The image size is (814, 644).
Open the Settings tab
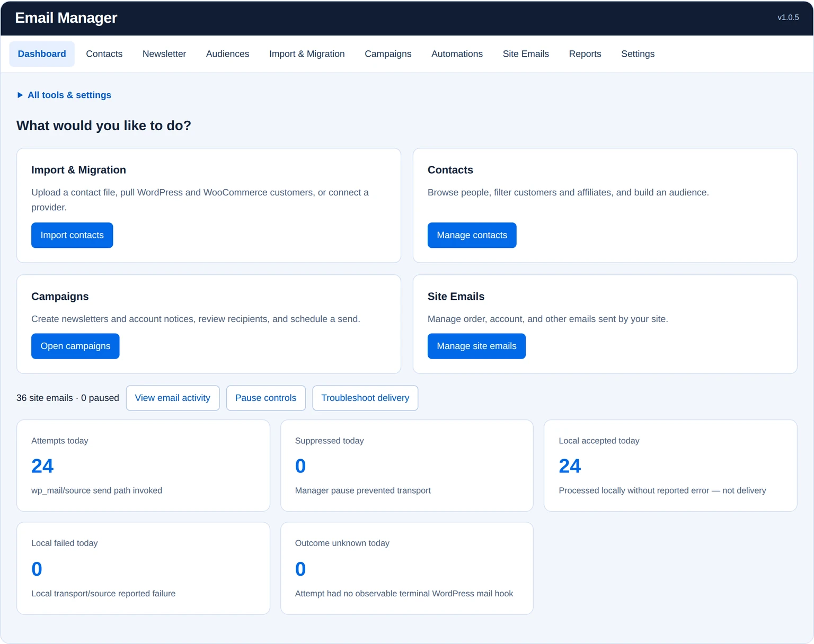(x=638, y=54)
